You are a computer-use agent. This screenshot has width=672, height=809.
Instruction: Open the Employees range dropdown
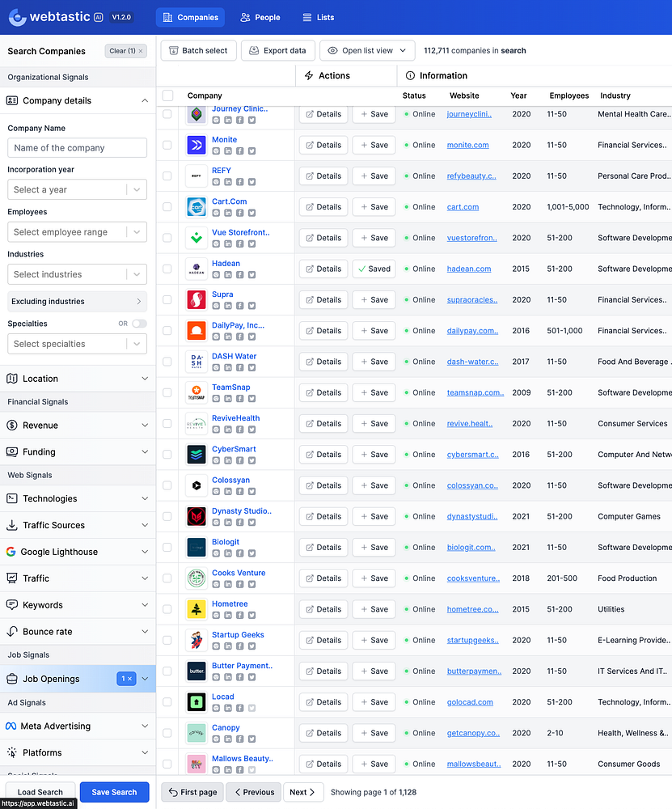coord(78,232)
